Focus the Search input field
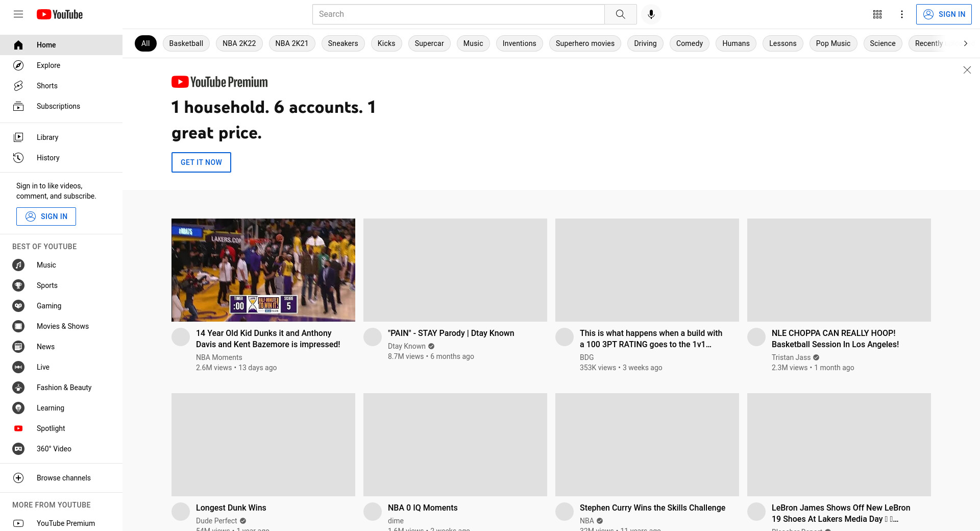The image size is (980, 531). pyautogui.click(x=458, y=14)
